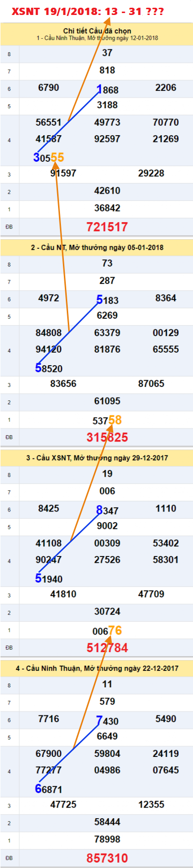Viewport: 193px width, 868px height.
Task: Select the number 81876
Action: pos(107,349)
